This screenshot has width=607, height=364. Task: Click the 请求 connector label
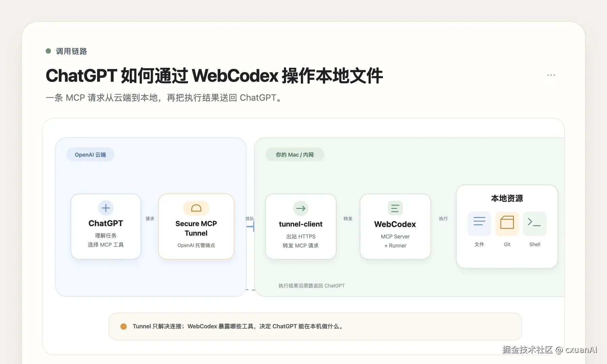point(150,219)
